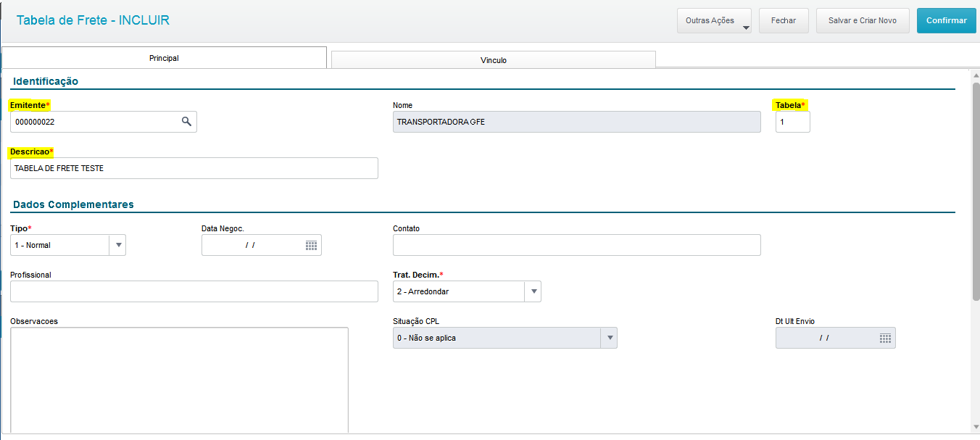Click the Identificação section heading
This screenshot has height=440, width=980.
click(x=46, y=81)
